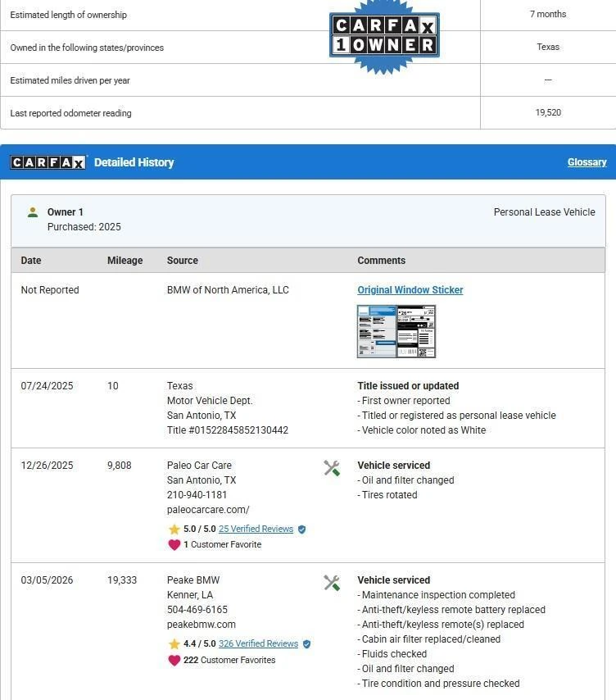Click the Title issued or updated heading
The image size is (616, 700).
(408, 386)
